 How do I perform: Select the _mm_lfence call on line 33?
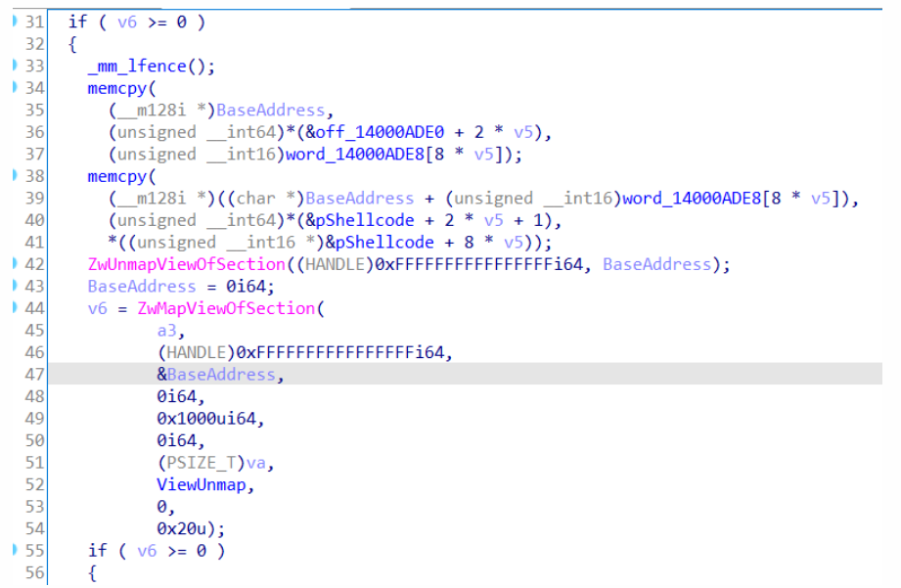[137, 67]
